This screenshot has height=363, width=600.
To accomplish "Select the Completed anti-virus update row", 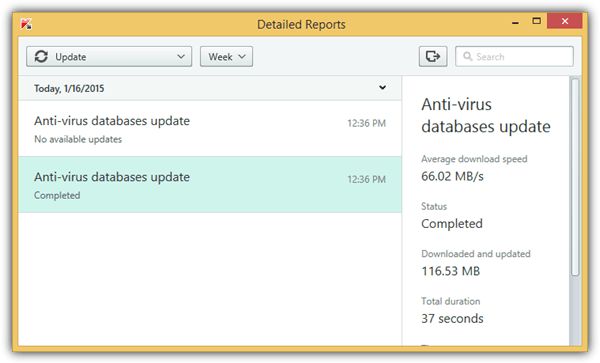I will point(210,184).
